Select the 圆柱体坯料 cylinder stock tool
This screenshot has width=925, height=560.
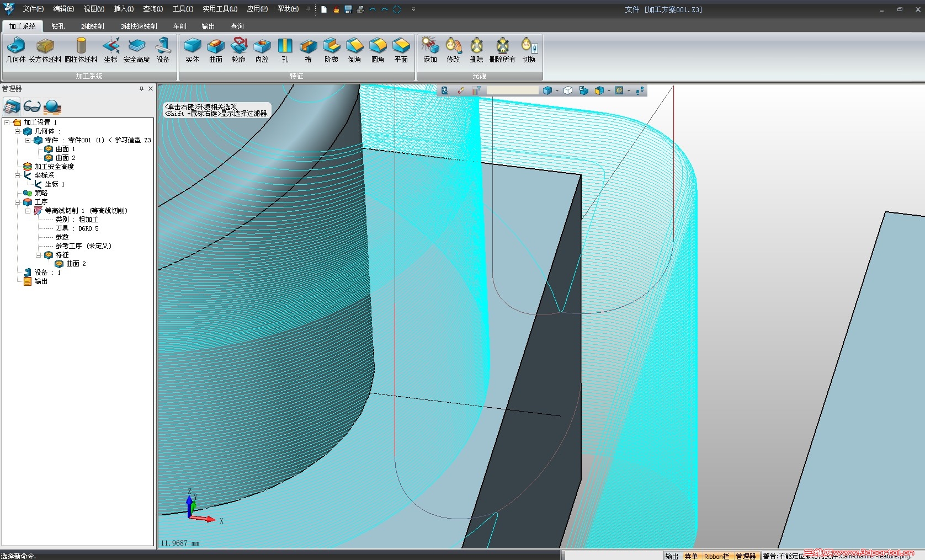pyautogui.click(x=81, y=50)
